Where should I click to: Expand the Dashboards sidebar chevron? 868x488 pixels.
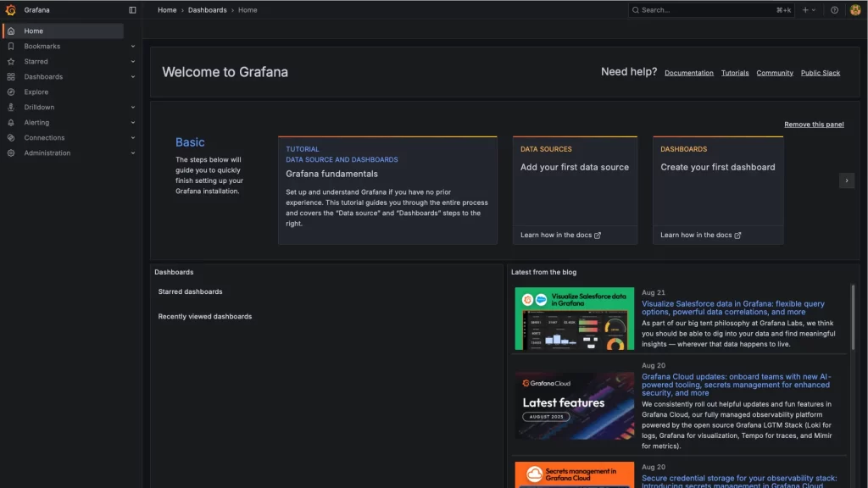click(133, 77)
